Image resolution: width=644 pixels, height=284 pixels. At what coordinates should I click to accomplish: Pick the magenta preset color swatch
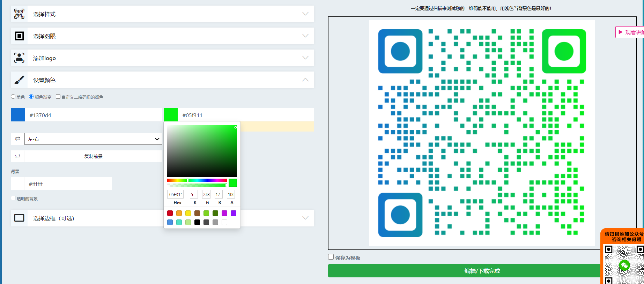point(224,213)
